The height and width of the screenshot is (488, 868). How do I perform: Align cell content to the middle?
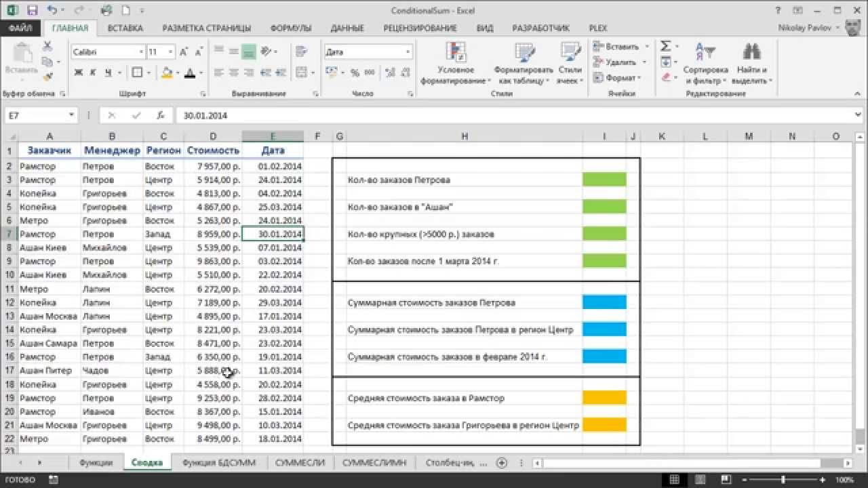point(234,52)
